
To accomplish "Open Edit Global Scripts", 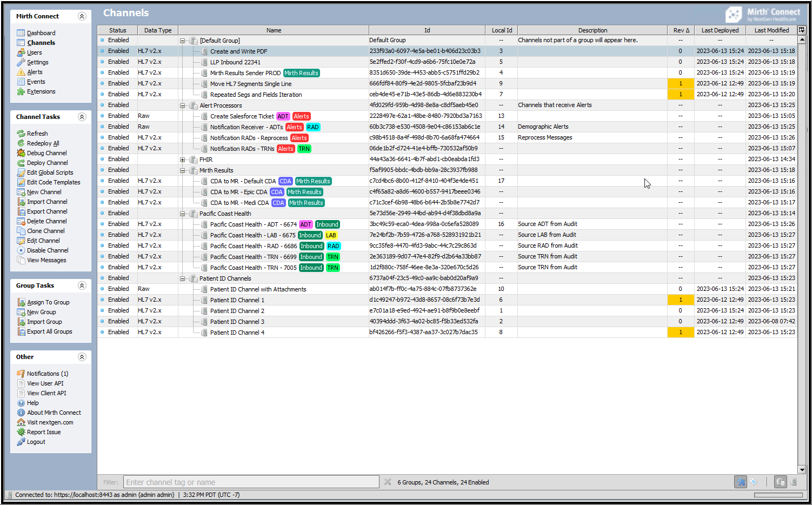I will tap(50, 172).
